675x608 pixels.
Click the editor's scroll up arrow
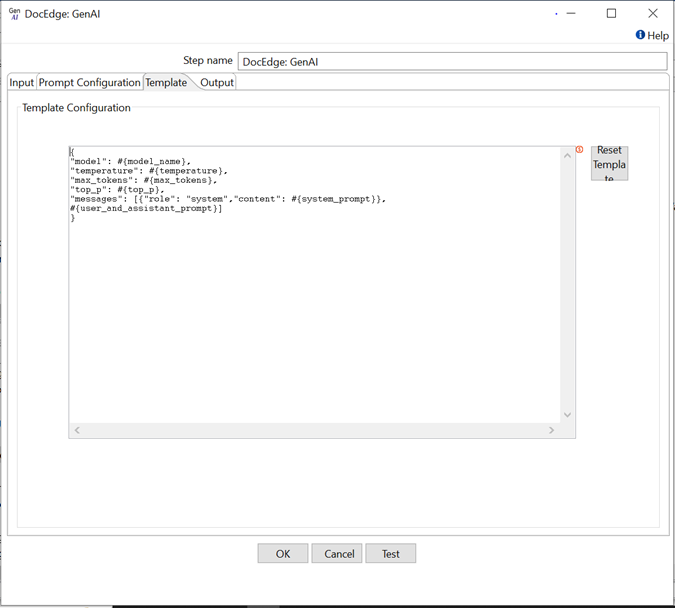[567, 155]
